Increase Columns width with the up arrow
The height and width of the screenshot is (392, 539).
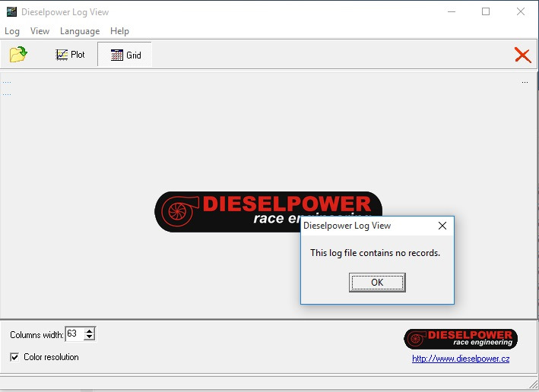[x=90, y=330]
